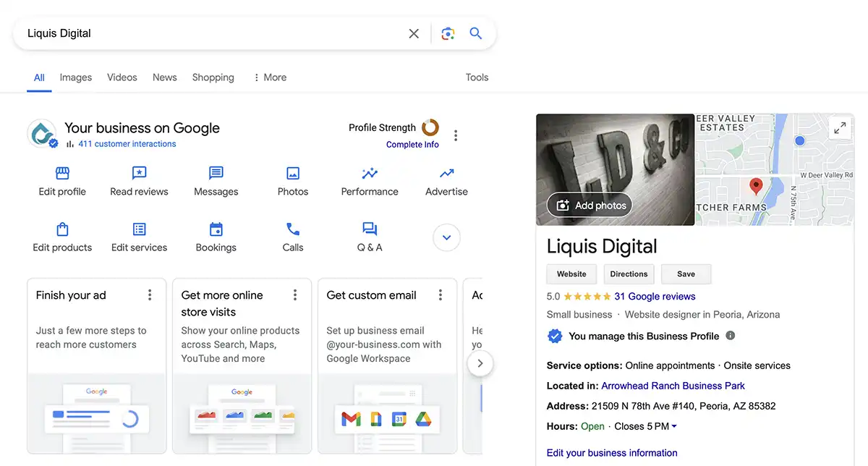Expand the map with the fullscreen icon
The width and height of the screenshot is (868, 466).
[x=840, y=128]
